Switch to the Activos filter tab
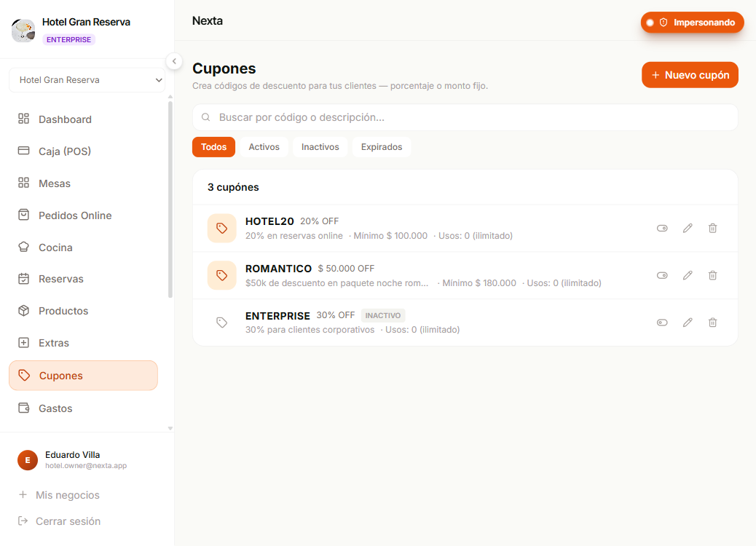Viewport: 756px width, 546px height. click(x=264, y=147)
